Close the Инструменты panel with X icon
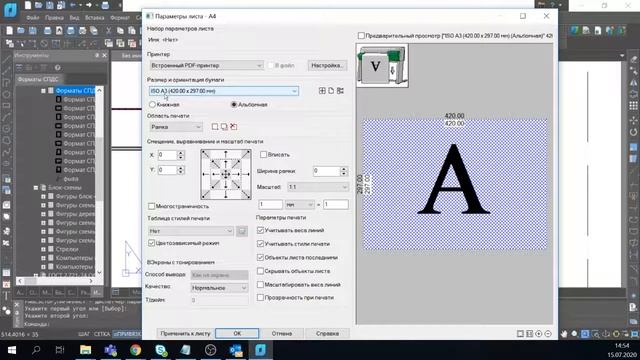This screenshot has height=360, width=640. [104, 55]
